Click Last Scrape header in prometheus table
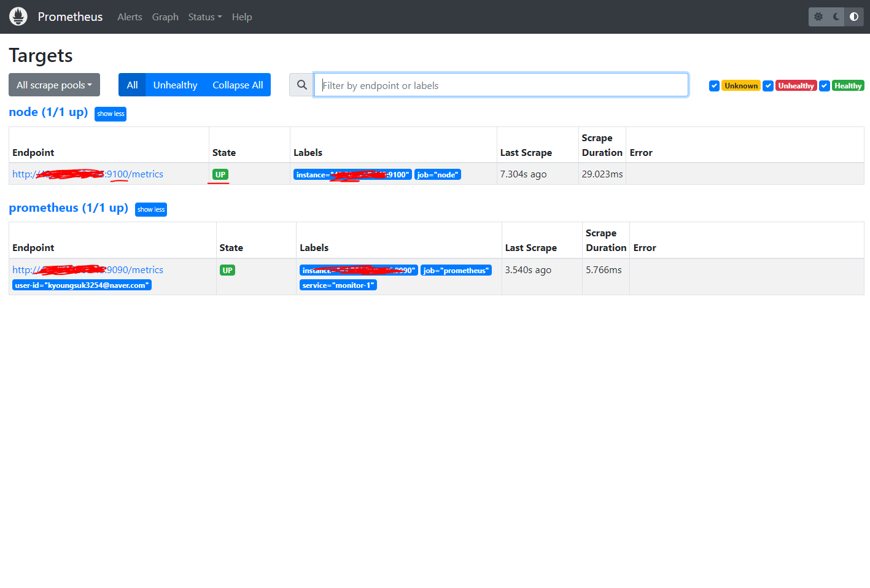The height and width of the screenshot is (588, 870). coord(531,247)
